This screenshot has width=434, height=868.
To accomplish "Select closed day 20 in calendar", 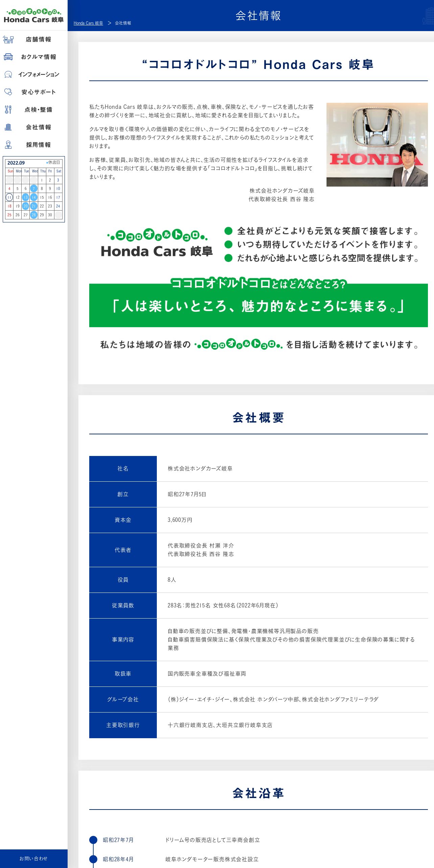I will (x=26, y=206).
